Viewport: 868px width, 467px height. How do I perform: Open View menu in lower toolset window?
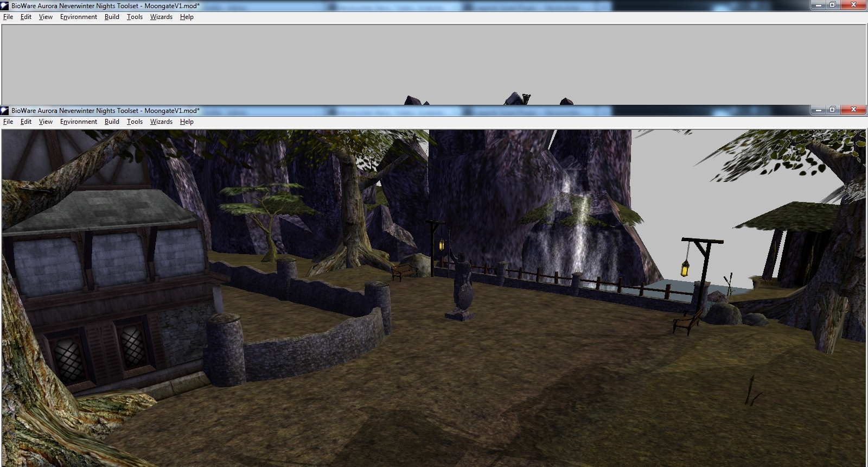pyautogui.click(x=46, y=122)
